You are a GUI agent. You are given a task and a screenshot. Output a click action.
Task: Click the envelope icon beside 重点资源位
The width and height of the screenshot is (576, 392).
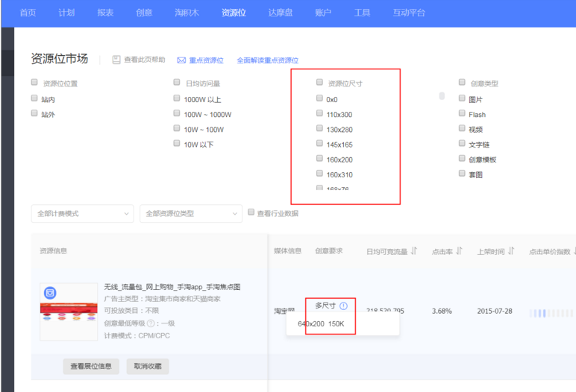coord(181,60)
